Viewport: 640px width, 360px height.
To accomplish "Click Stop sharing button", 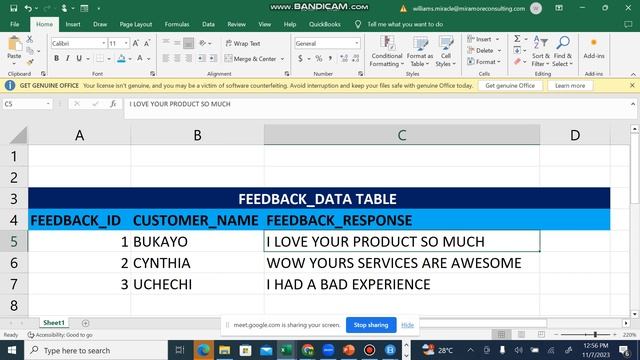I will (x=371, y=325).
